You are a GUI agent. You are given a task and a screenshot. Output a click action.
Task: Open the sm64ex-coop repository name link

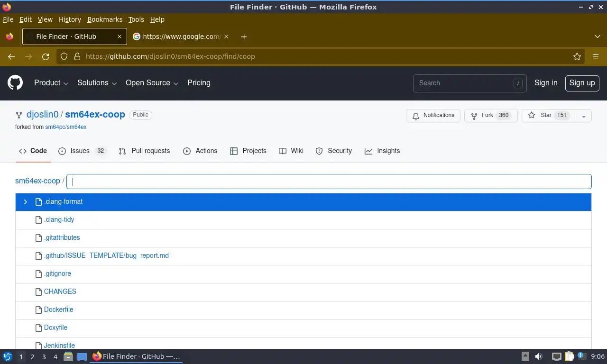[95, 115]
